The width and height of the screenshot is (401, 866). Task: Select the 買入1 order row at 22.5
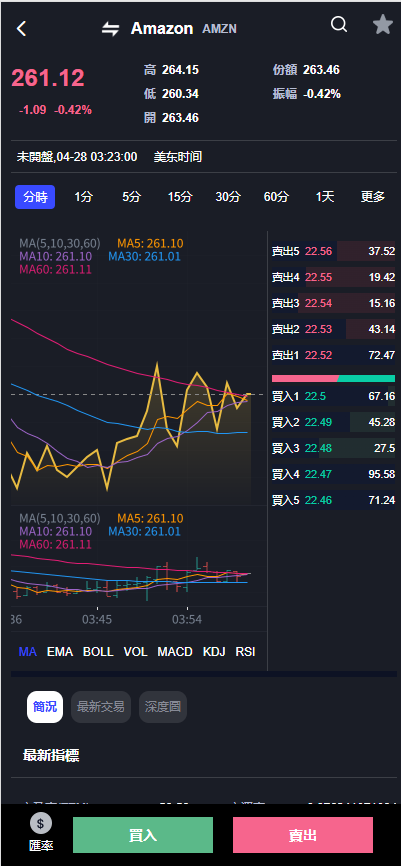(x=333, y=396)
